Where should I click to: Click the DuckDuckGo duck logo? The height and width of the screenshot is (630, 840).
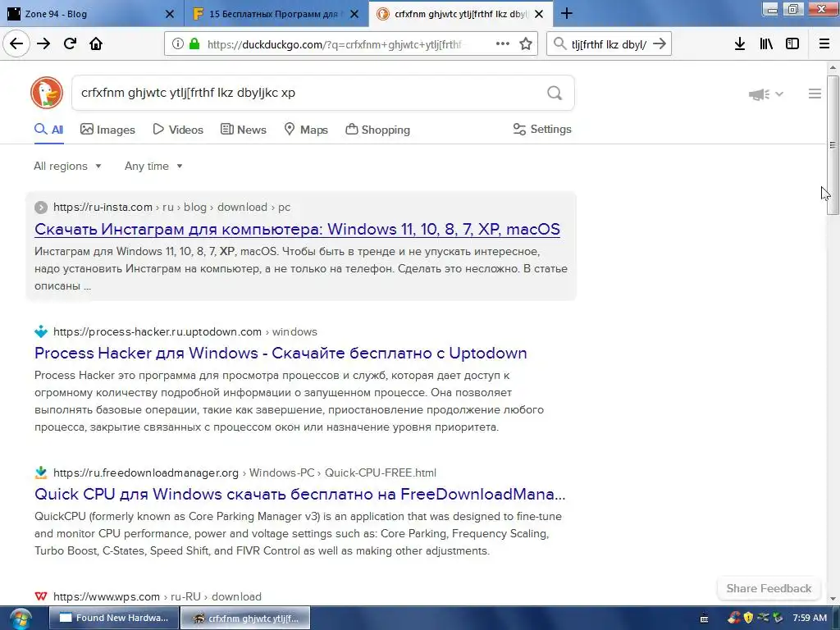pyautogui.click(x=47, y=93)
